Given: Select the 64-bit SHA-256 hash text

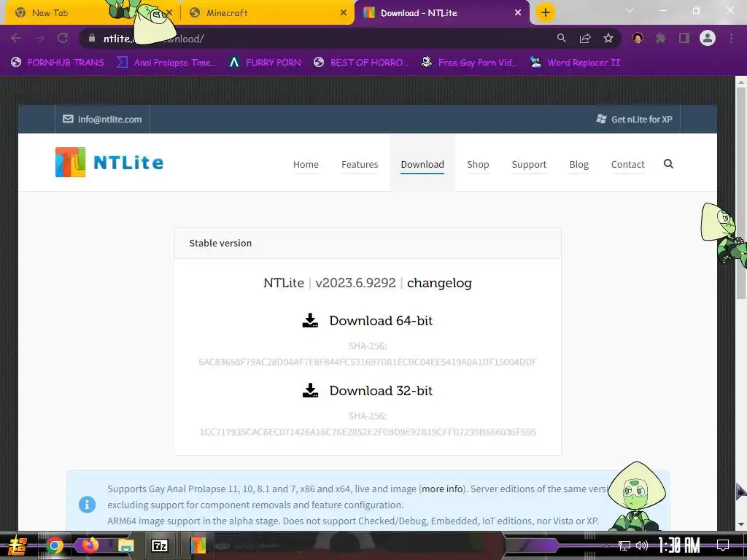Looking at the screenshot, I should pos(368,362).
